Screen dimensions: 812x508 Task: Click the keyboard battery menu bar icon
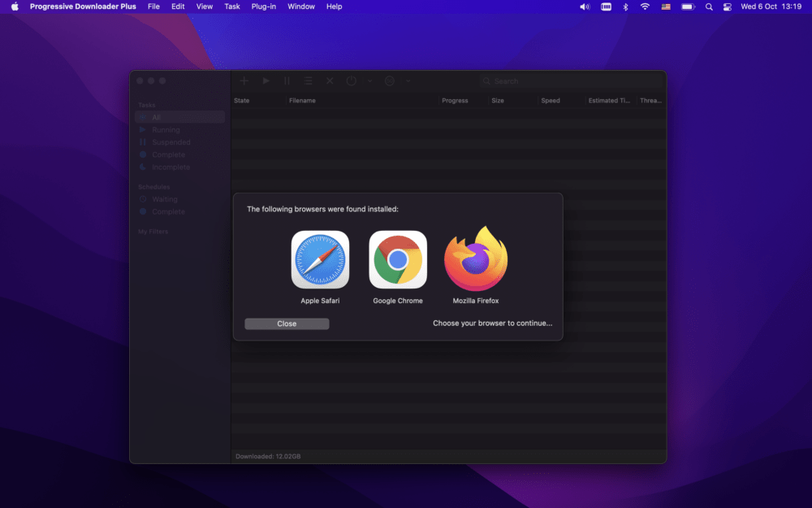(x=606, y=7)
